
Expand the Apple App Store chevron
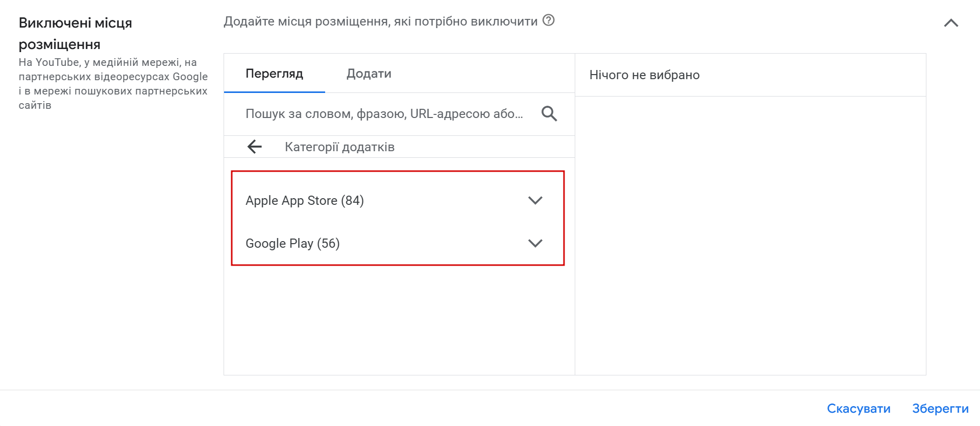[x=535, y=200]
